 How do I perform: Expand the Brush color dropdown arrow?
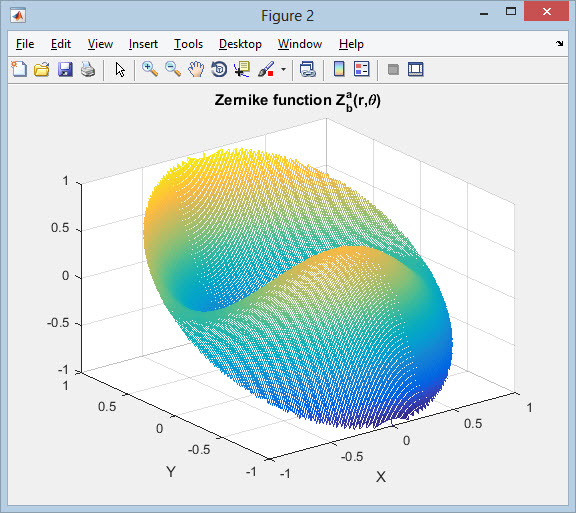pyautogui.click(x=283, y=69)
